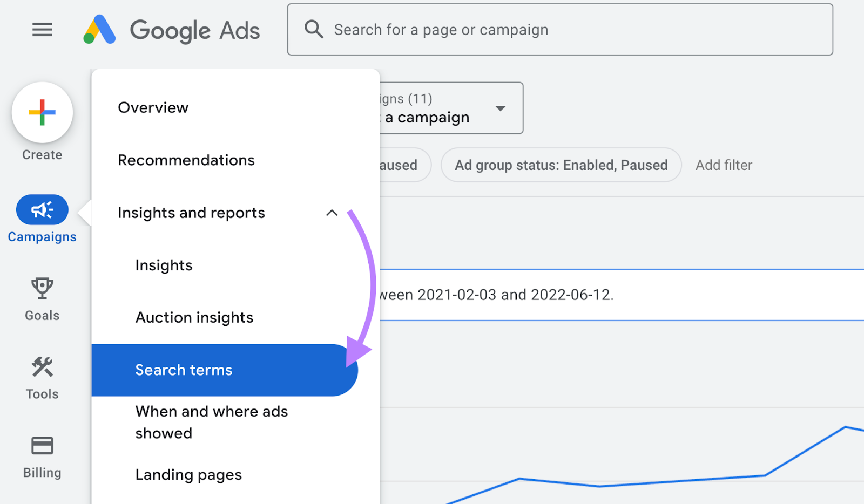The height and width of the screenshot is (504, 864).
Task: Open the Overview page
Action: (153, 107)
